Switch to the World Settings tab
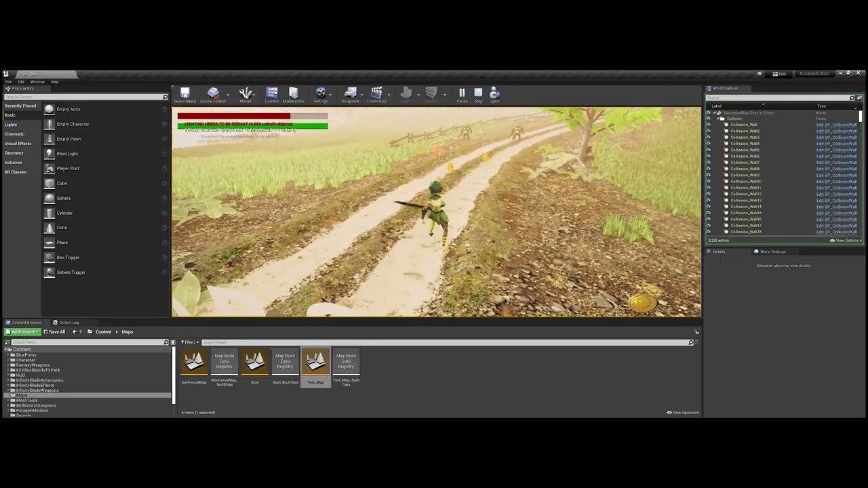Viewport: 868px width, 488px height. (772, 251)
